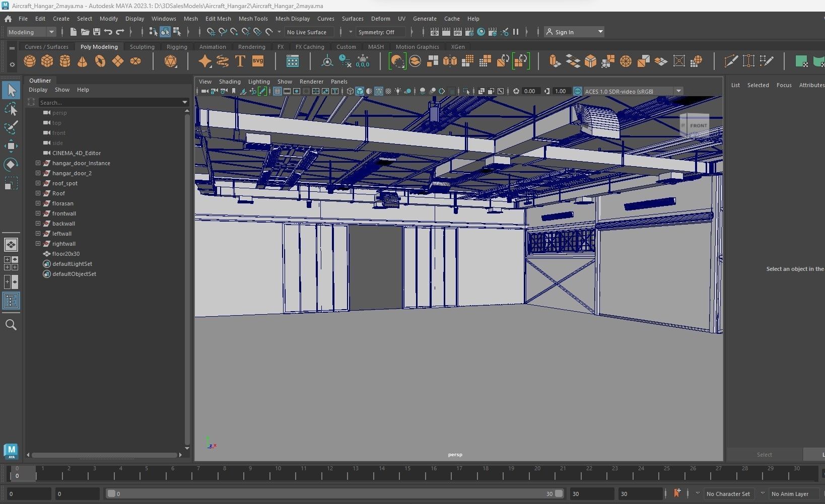Open the Windows menu

(x=164, y=19)
